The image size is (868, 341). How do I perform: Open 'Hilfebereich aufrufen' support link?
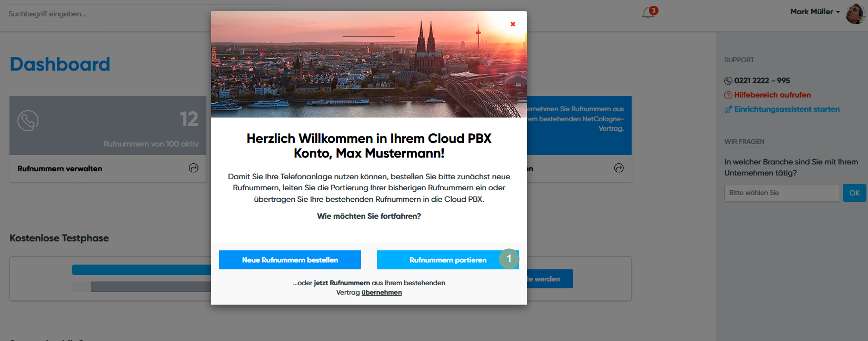772,95
